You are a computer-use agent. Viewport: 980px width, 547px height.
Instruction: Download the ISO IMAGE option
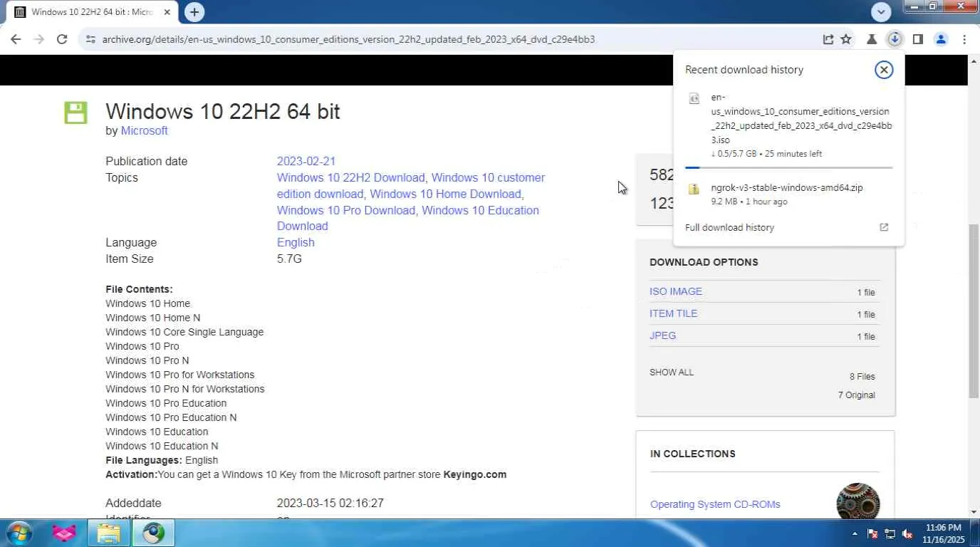pos(676,291)
